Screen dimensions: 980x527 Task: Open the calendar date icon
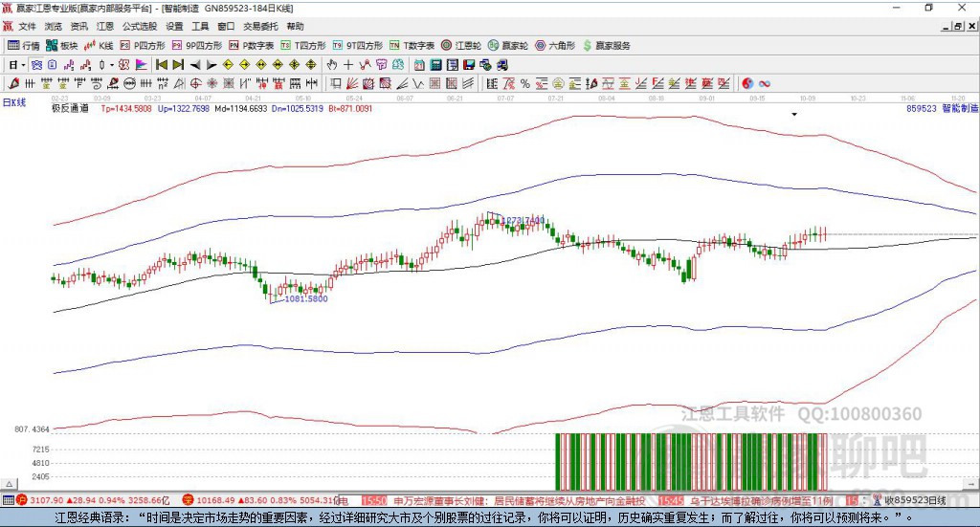[419, 65]
